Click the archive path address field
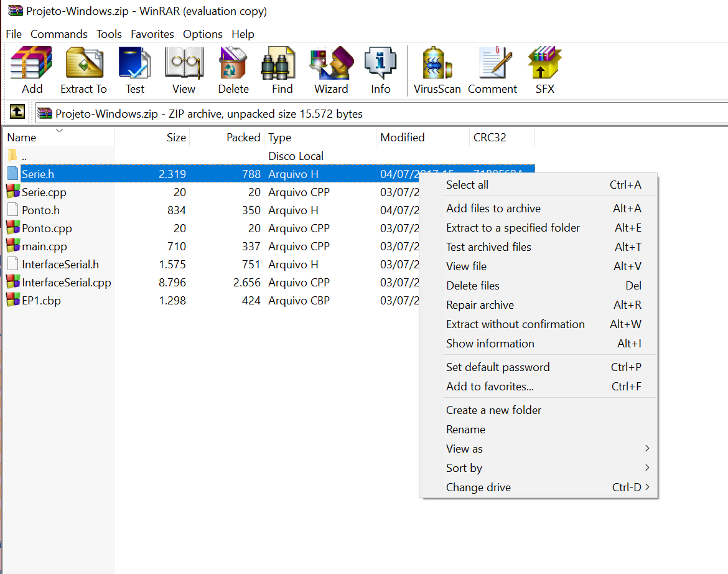728x574 pixels. tap(381, 114)
